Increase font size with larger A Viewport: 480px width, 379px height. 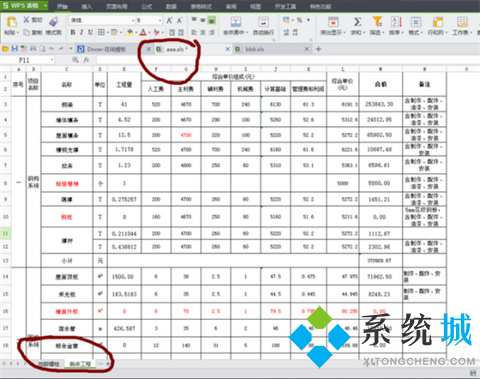(x=169, y=20)
